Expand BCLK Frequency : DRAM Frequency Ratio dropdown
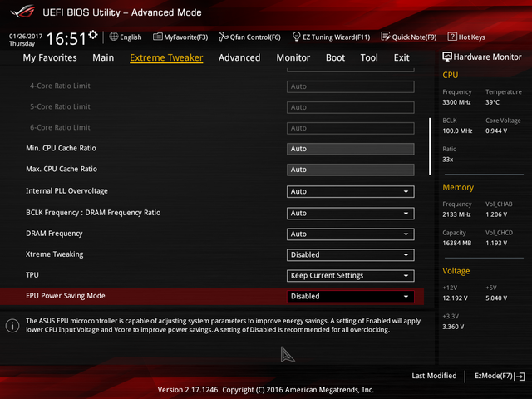Image resolution: width=532 pixels, height=399 pixels. 350,214
